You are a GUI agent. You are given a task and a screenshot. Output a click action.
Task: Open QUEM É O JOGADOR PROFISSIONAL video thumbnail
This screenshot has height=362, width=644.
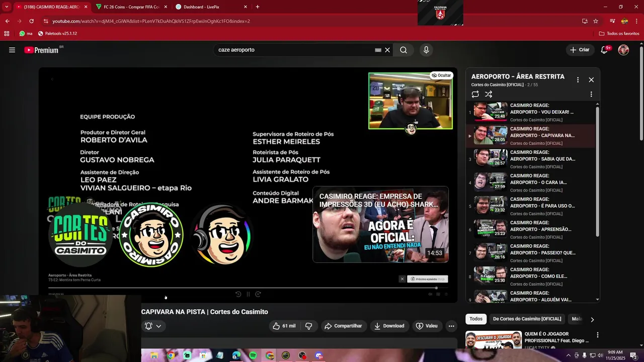pos(494,340)
